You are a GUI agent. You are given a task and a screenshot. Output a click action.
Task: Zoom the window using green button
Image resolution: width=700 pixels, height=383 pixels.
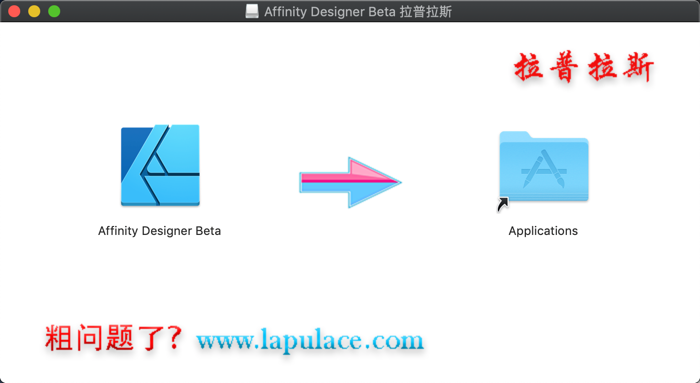(x=54, y=11)
